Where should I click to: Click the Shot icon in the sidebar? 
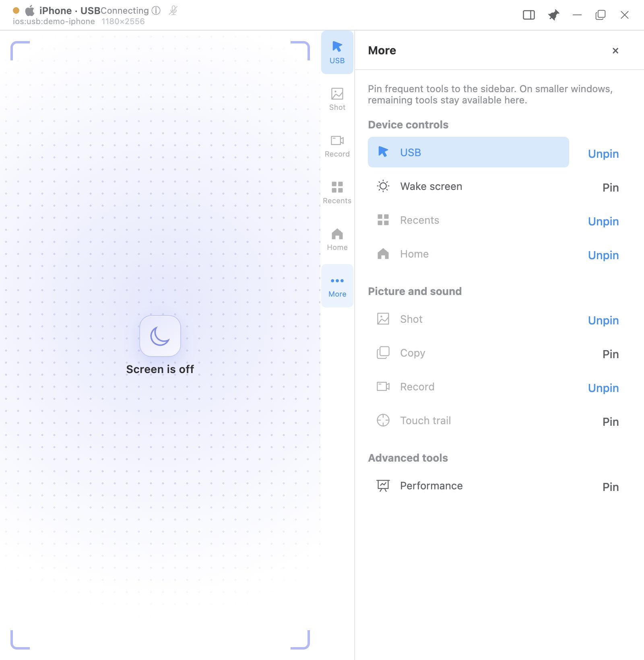point(337,99)
